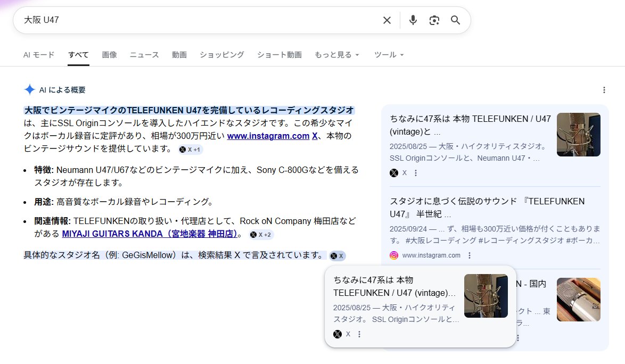Click the X +1 source chip
Image resolution: width=625 pixels, height=364 pixels.
[x=190, y=150]
